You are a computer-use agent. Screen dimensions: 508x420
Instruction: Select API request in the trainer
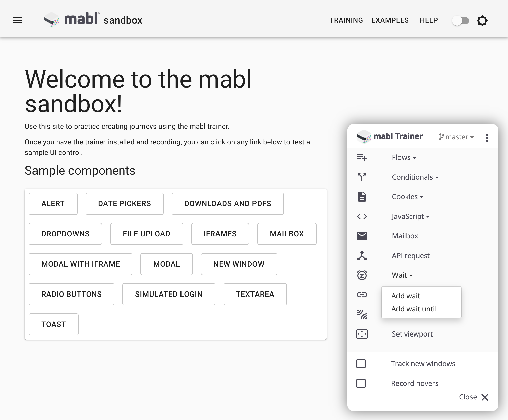click(411, 256)
